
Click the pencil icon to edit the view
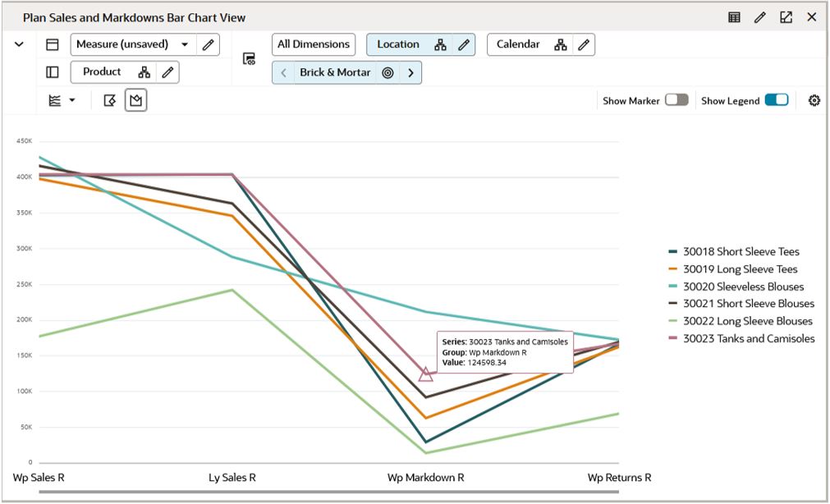pos(760,16)
